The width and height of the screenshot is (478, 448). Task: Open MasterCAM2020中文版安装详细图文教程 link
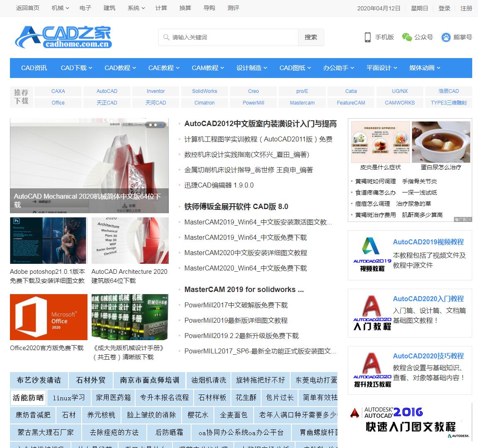click(246, 253)
